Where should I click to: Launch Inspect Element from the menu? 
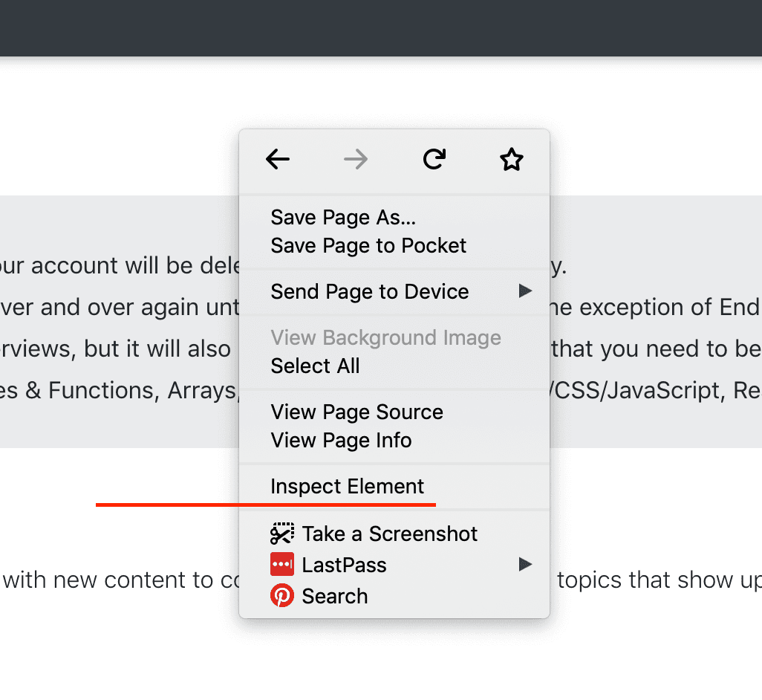point(347,487)
